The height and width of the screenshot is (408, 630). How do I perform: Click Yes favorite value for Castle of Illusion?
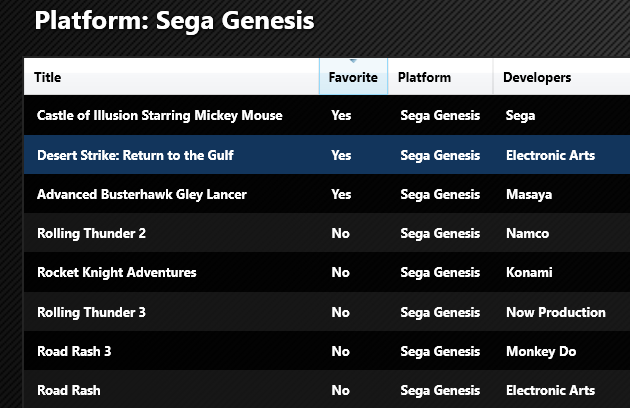tap(341, 115)
